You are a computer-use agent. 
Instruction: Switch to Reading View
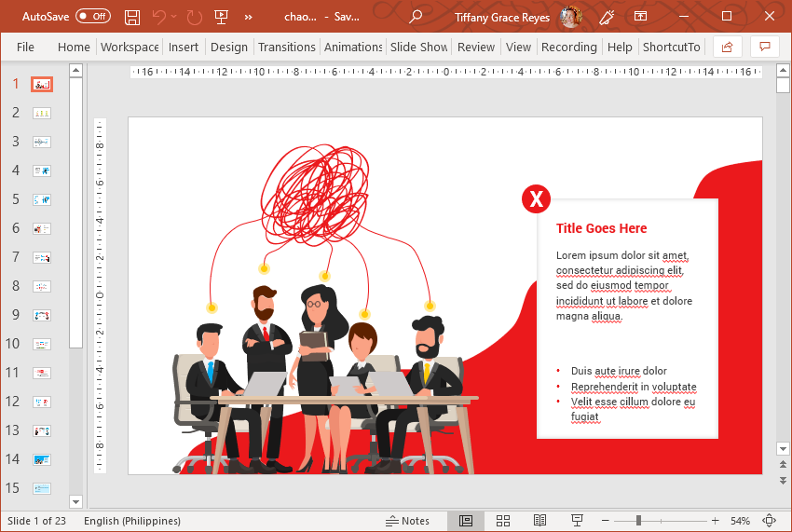(539, 521)
